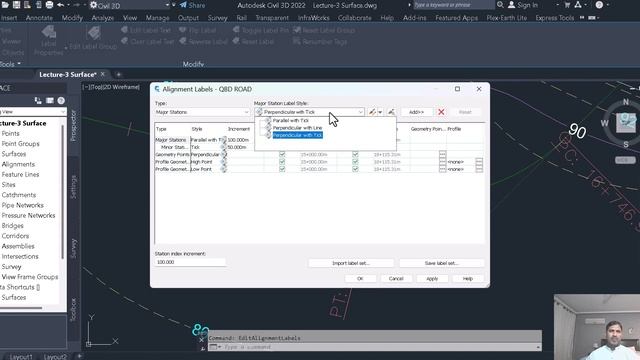Click the command line input field
The width and height of the screenshot is (640, 360).
(x=376, y=347)
